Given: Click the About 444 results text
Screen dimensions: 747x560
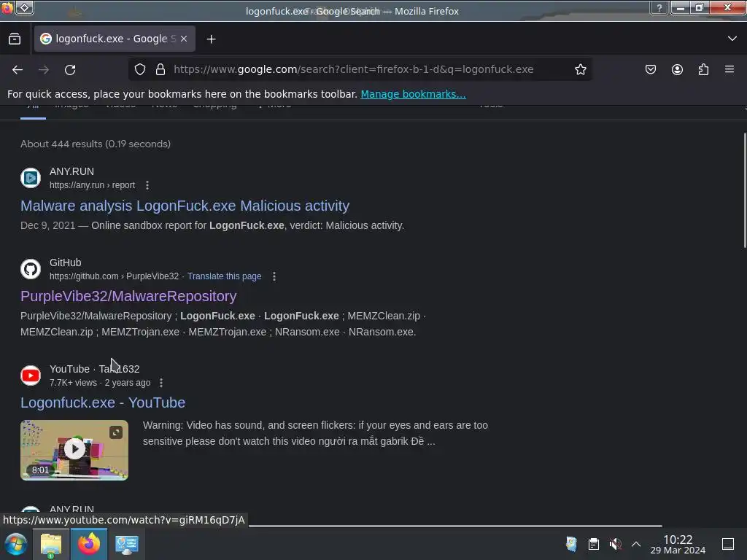Looking at the screenshot, I should tap(96, 144).
